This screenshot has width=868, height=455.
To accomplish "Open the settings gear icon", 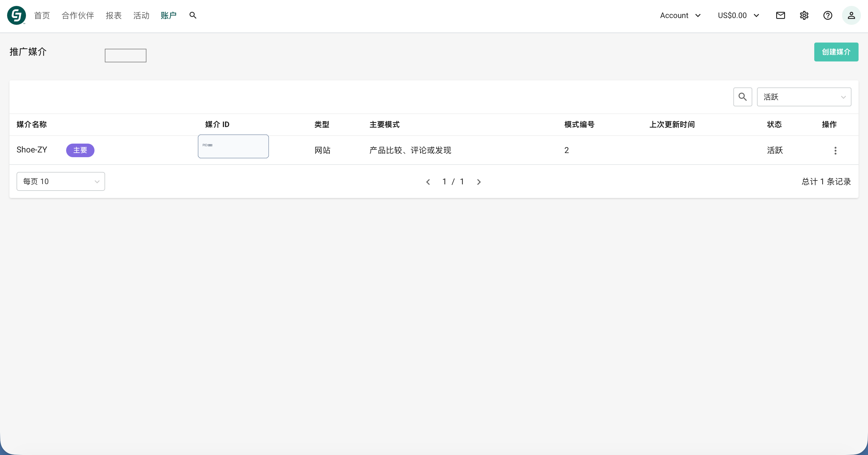I will (804, 16).
